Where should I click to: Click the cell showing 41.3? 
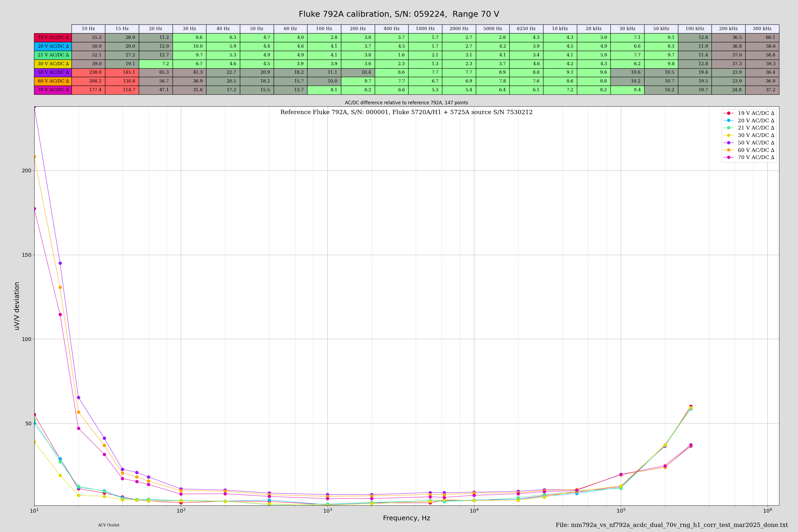click(x=189, y=73)
